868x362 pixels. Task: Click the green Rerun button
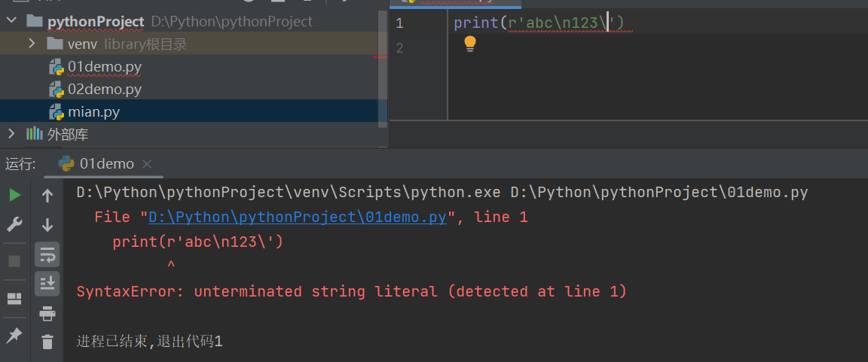pos(14,196)
